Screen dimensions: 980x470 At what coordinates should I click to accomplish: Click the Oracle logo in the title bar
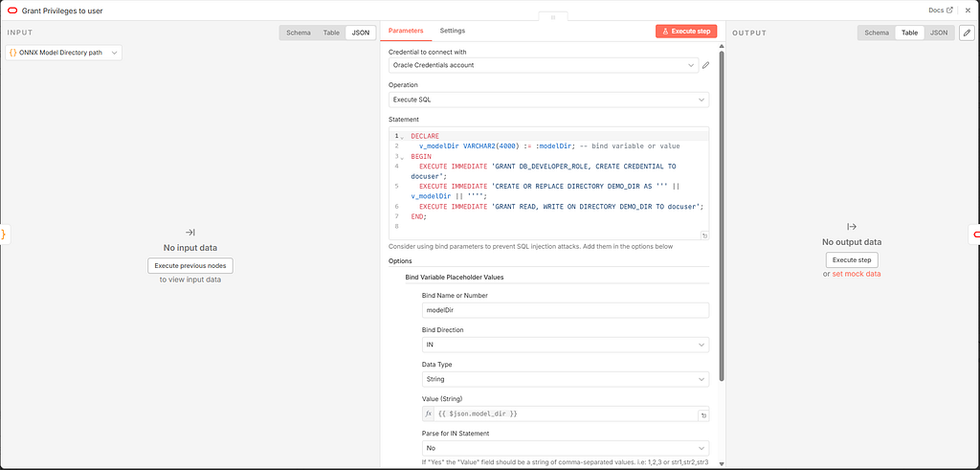point(12,11)
